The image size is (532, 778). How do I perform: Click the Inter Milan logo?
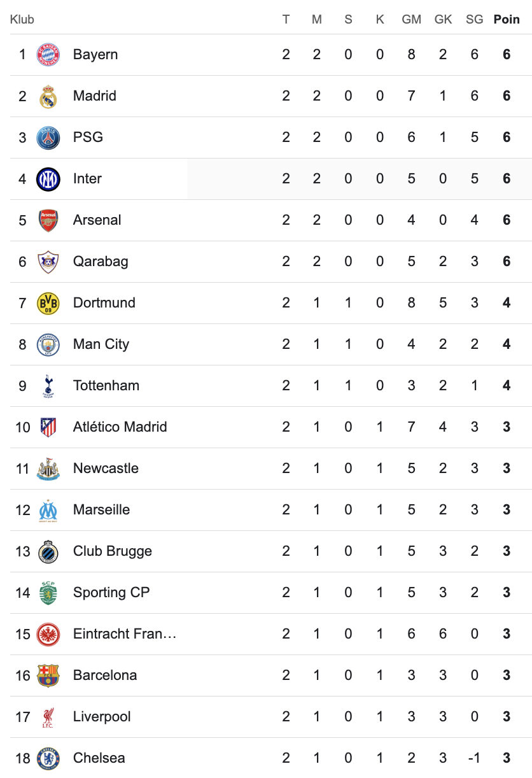[48, 179]
